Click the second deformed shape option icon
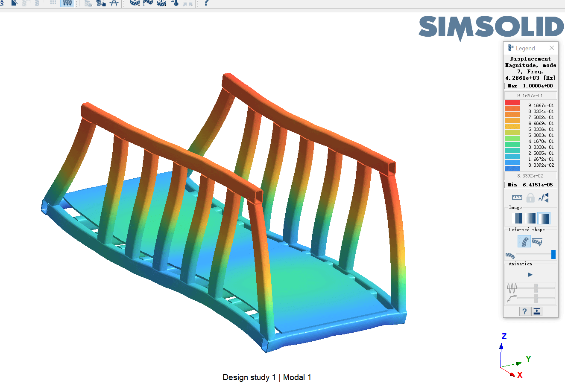The width and height of the screenshot is (565, 392). tap(537, 242)
